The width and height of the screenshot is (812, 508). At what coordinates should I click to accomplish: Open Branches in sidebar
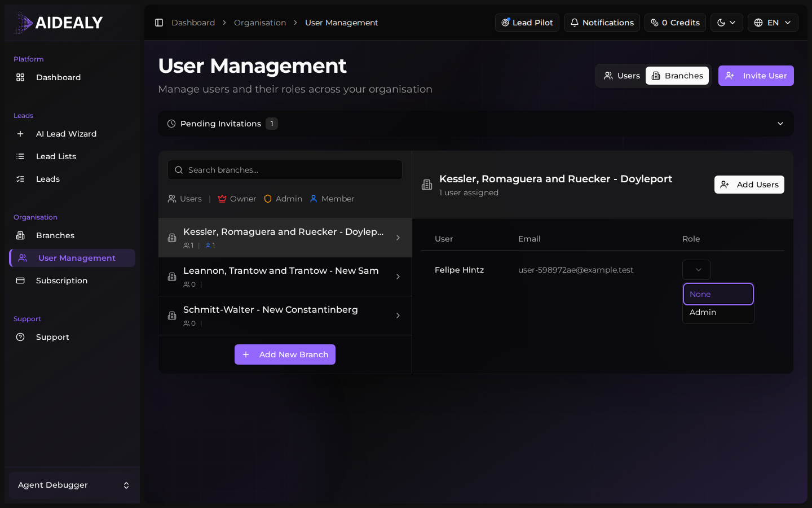coord(72,235)
